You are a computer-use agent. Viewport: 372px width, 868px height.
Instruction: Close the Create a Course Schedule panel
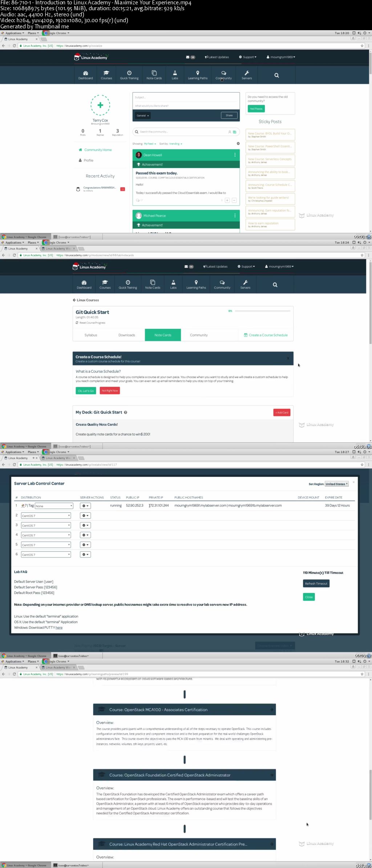pyautogui.click(x=288, y=359)
